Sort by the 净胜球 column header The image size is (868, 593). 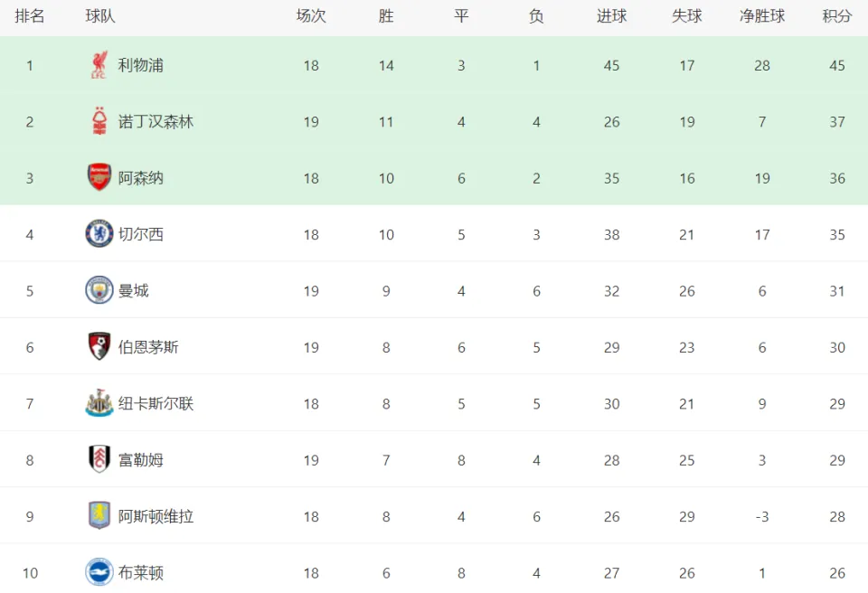point(762,16)
